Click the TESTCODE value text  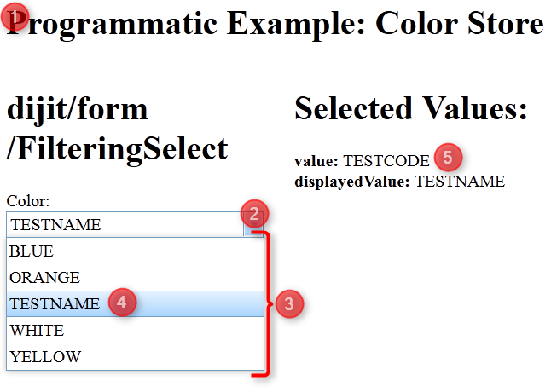click(x=386, y=161)
